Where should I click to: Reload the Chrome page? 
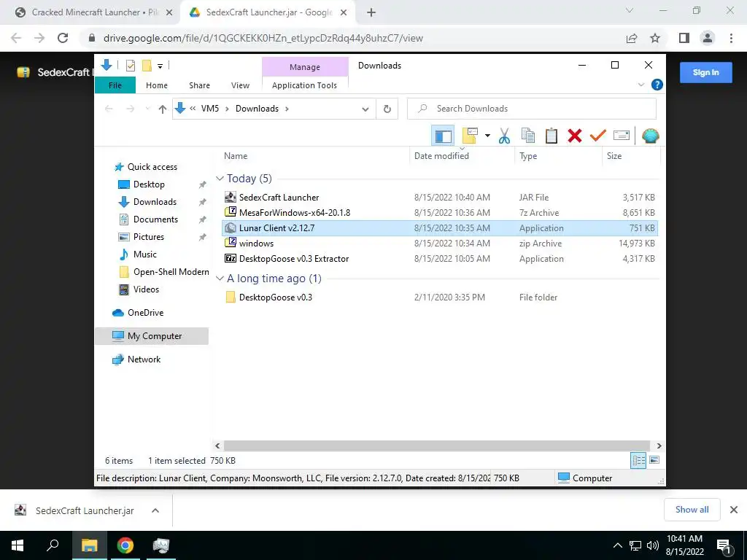(63, 38)
